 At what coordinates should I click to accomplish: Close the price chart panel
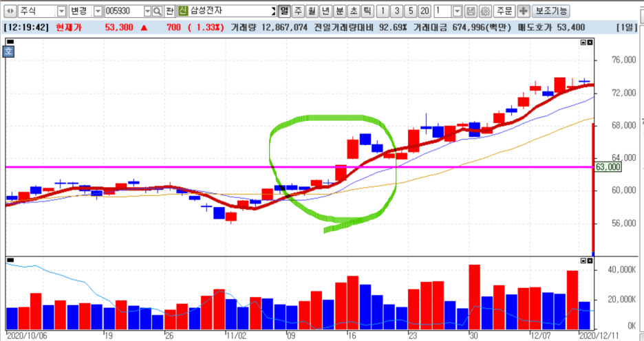590,42
